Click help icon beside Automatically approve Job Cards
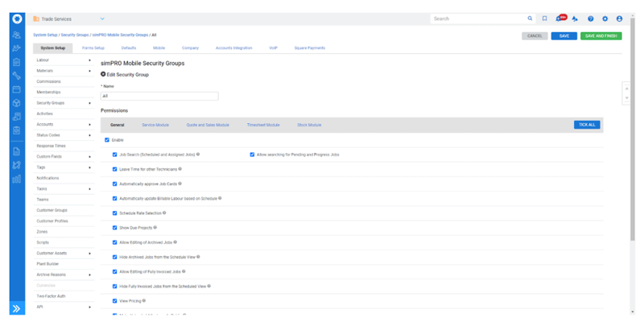 click(180, 184)
